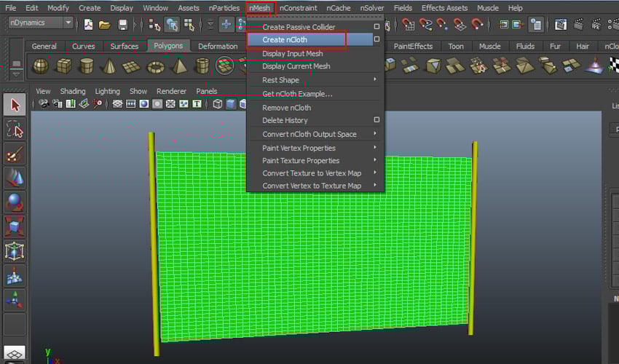Open the nConstraint menu

pos(298,8)
